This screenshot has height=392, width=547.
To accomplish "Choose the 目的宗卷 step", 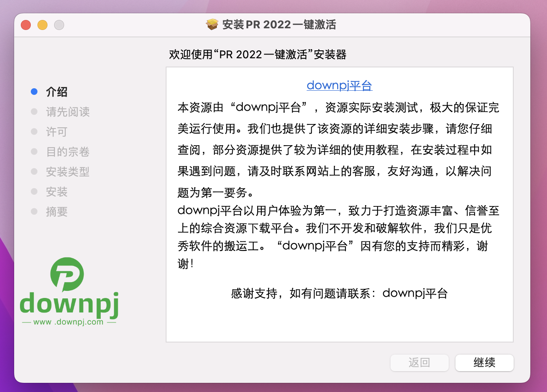I will click(x=67, y=152).
